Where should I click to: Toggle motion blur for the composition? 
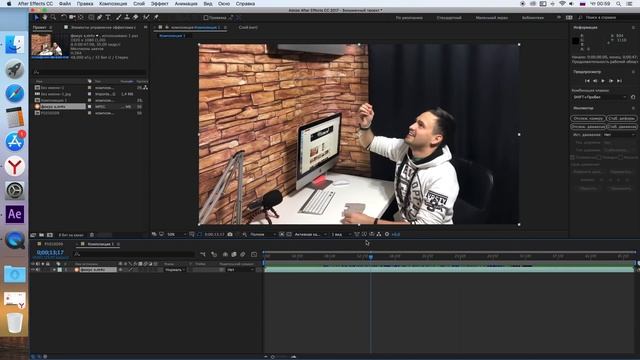(x=243, y=254)
